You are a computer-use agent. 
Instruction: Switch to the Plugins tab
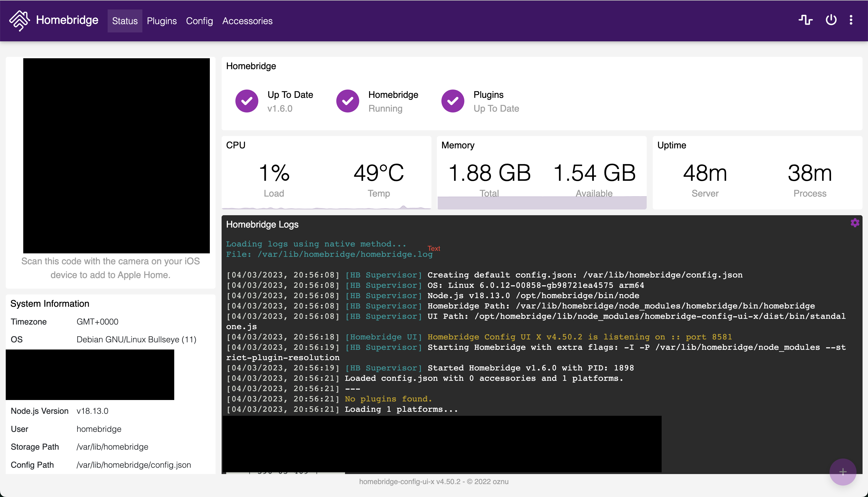(x=162, y=21)
